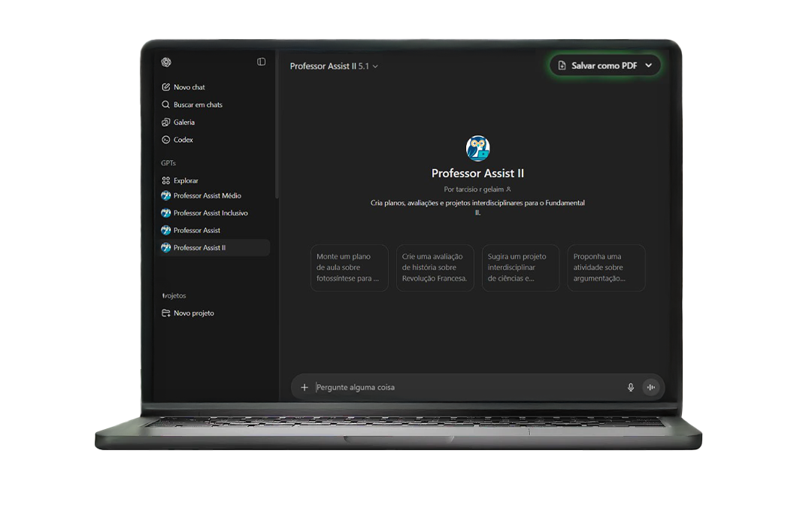Click the Novo chat pencil icon
Screen dimensions: 812x505
click(x=165, y=87)
